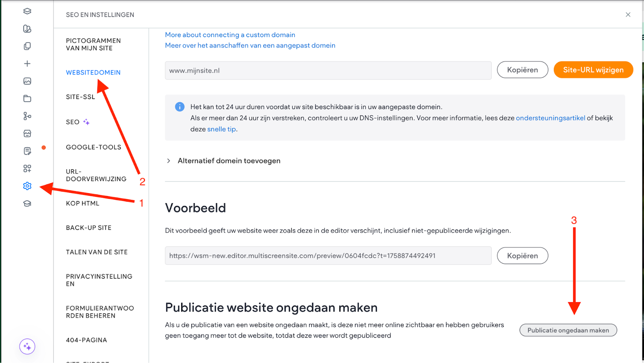Click the ondersteuningsartikel link
Image resolution: width=644 pixels, height=363 pixels.
point(550,118)
